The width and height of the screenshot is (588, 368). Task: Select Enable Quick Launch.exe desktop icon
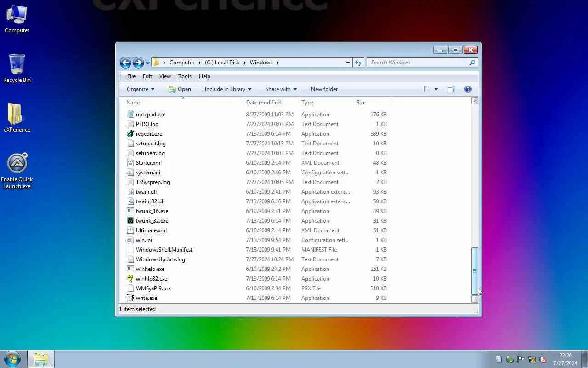[17, 171]
